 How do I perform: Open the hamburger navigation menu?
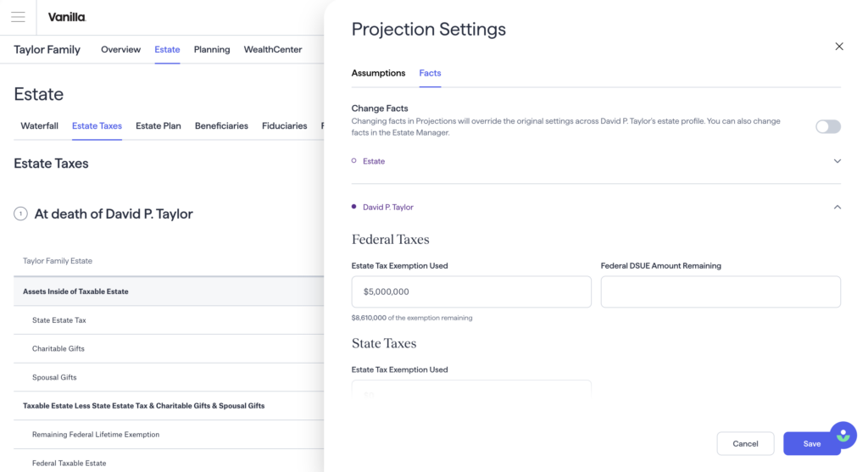19,17
